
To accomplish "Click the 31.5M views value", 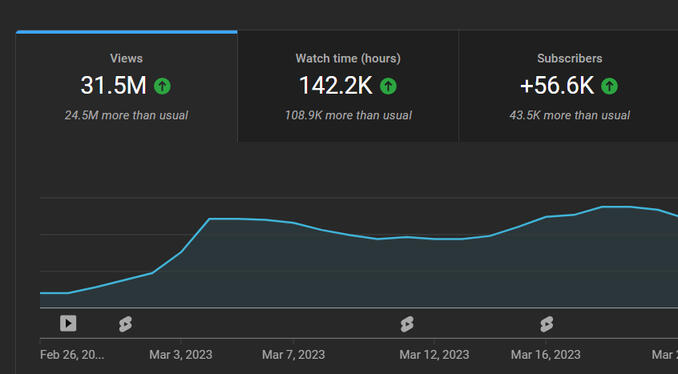I will 113,86.
